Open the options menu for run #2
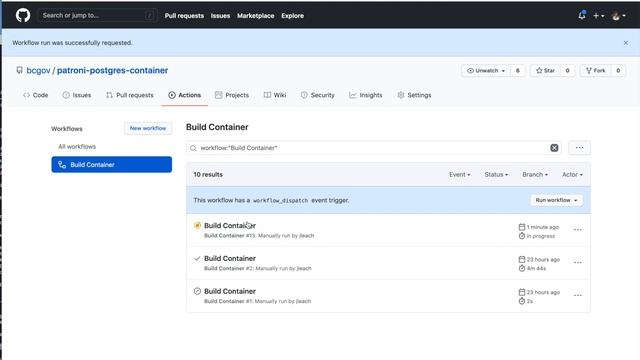Image resolution: width=640 pixels, height=360 pixels. pyautogui.click(x=578, y=262)
